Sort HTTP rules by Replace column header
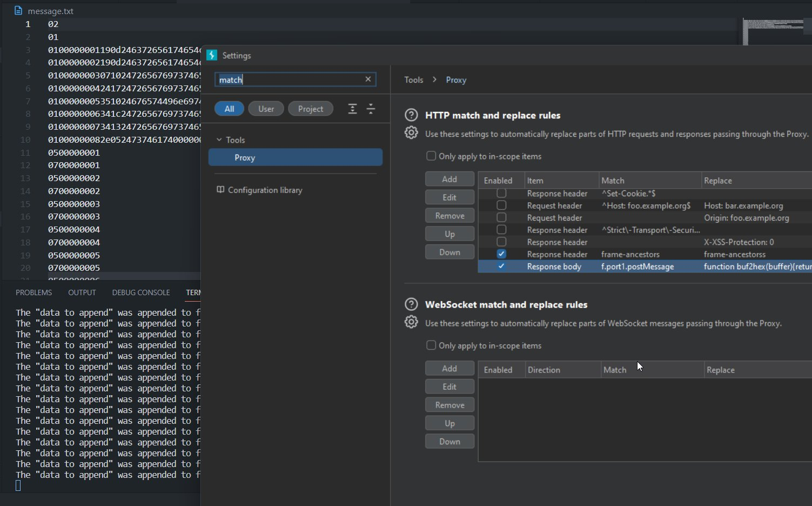This screenshot has width=812, height=506. (756, 181)
